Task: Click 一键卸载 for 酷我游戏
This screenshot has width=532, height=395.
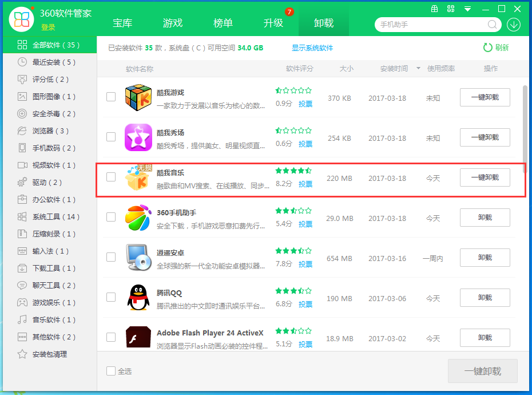Action: [485, 97]
